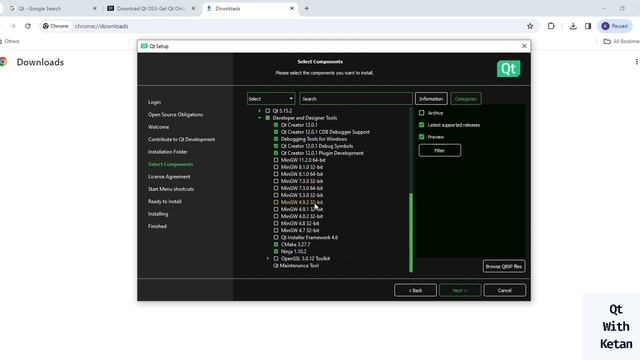This screenshot has height=360, width=640.
Task: Click the Filter button
Action: [440, 151]
